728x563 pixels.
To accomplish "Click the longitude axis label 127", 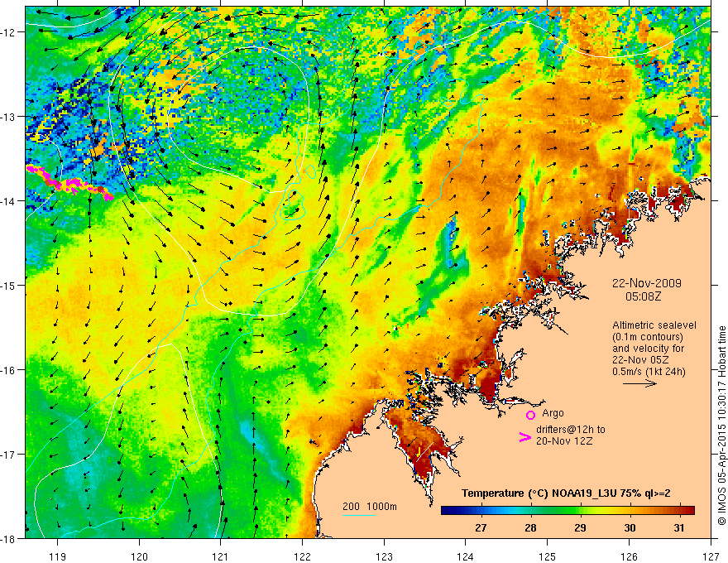I will tap(711, 556).
